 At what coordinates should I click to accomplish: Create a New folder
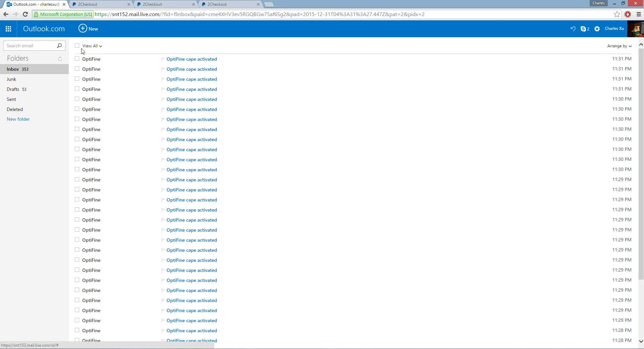tap(18, 119)
